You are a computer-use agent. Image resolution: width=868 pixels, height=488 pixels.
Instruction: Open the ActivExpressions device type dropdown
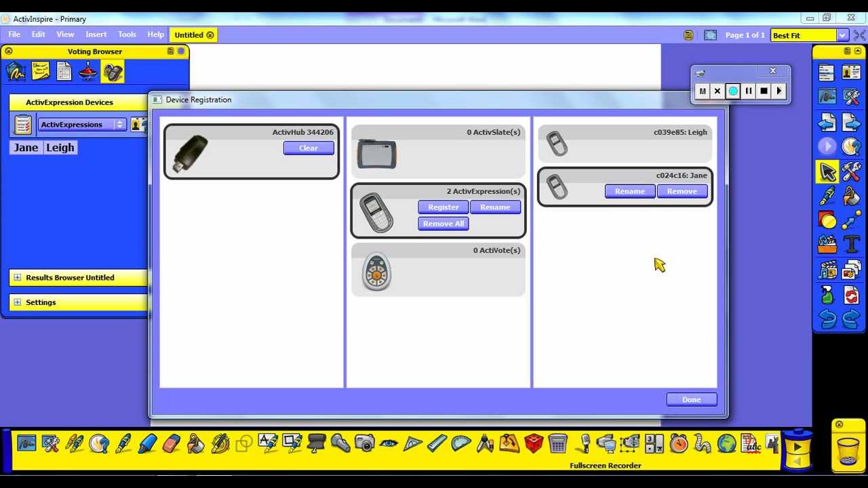(81, 125)
